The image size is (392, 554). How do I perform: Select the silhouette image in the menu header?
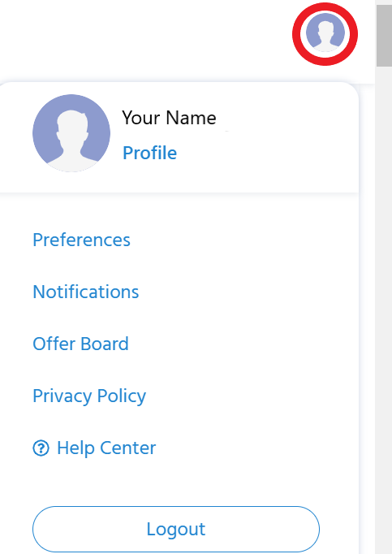pyautogui.click(x=71, y=133)
